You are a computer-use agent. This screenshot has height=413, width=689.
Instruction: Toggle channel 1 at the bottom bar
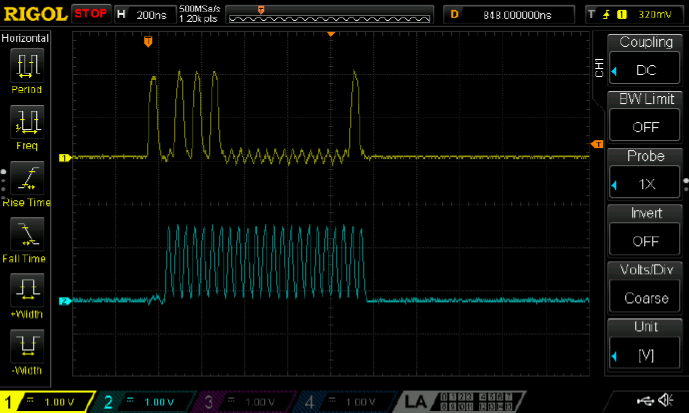coord(47,402)
